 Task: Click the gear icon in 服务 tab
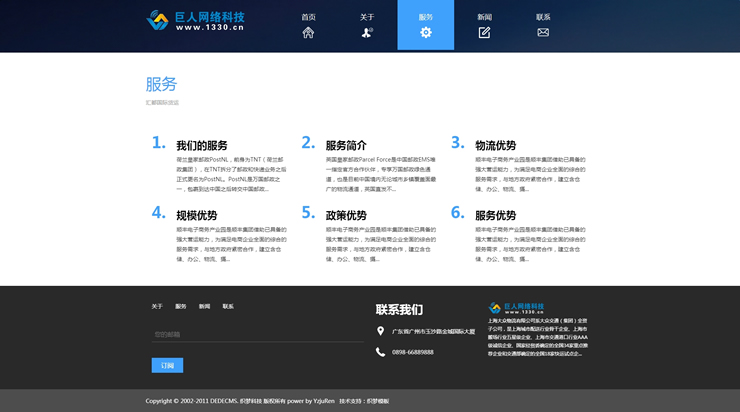pyautogui.click(x=426, y=33)
